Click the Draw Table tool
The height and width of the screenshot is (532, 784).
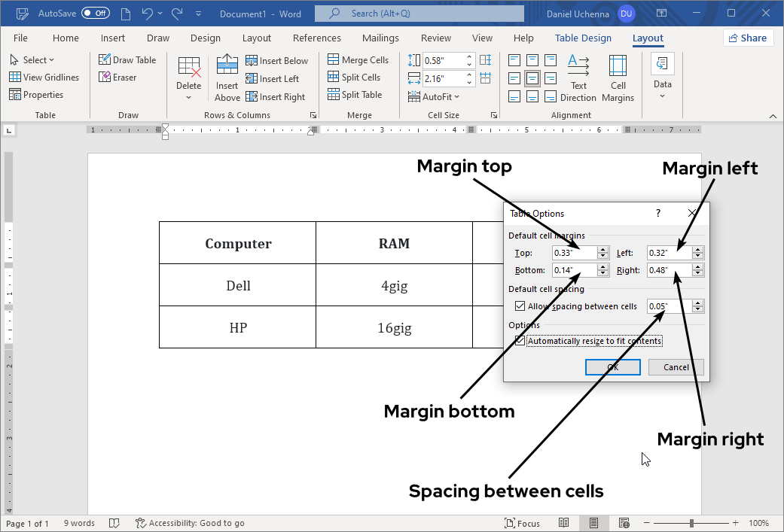[128, 59]
